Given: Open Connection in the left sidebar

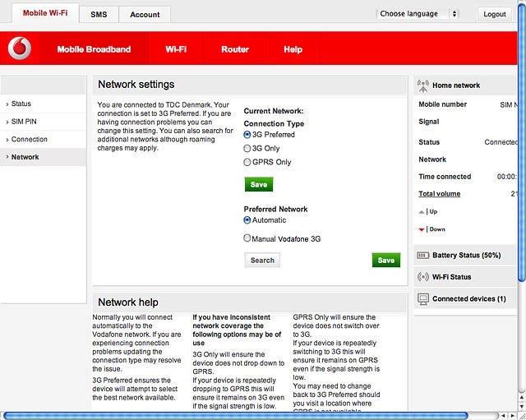Looking at the screenshot, I should click(x=44, y=139).
